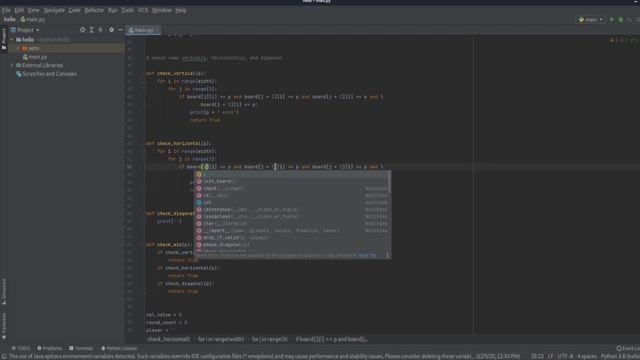Screen dimensions: 640x360
Task: Open the Edit menu
Action: tap(19, 10)
